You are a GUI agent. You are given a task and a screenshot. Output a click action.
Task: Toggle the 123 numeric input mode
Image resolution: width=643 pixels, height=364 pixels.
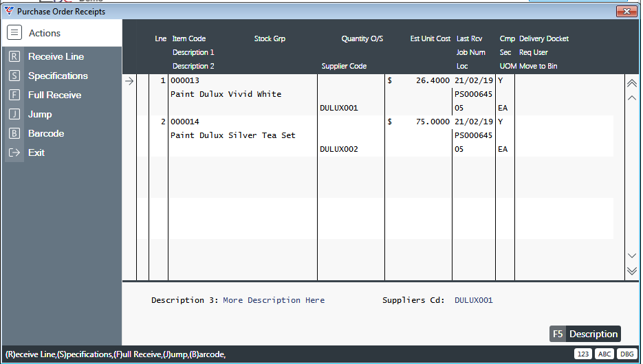(583, 354)
